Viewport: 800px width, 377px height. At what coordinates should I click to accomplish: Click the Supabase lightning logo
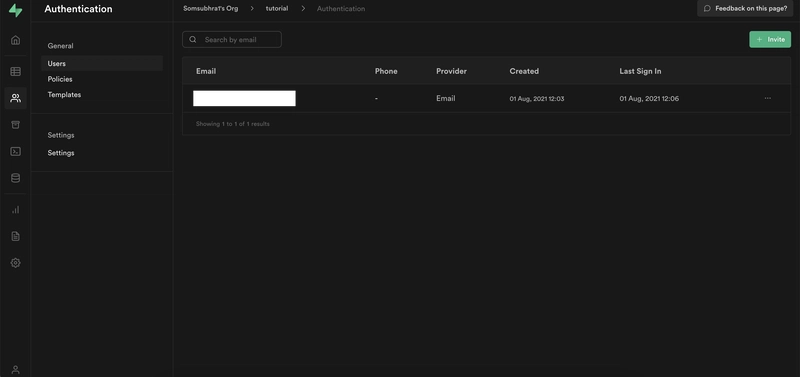tap(16, 10)
